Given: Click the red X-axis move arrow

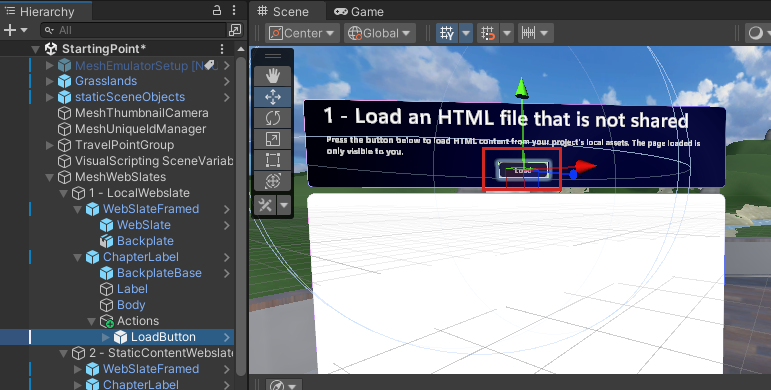Looking at the screenshot, I should click(x=586, y=167).
